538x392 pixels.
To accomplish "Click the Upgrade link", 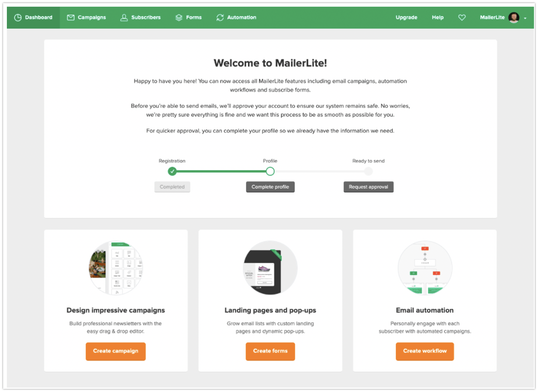I will (406, 17).
